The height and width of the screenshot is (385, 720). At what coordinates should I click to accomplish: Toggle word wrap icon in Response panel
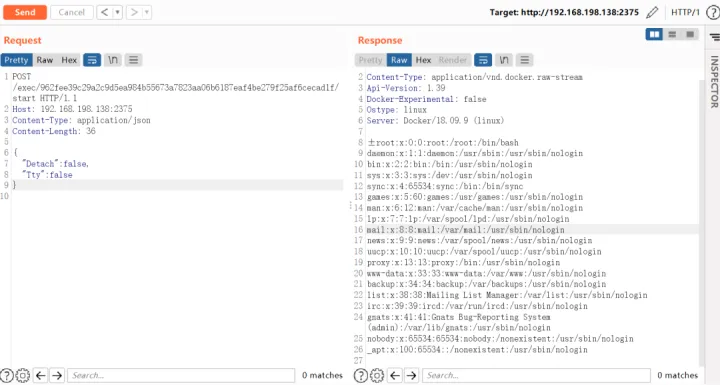pos(483,60)
